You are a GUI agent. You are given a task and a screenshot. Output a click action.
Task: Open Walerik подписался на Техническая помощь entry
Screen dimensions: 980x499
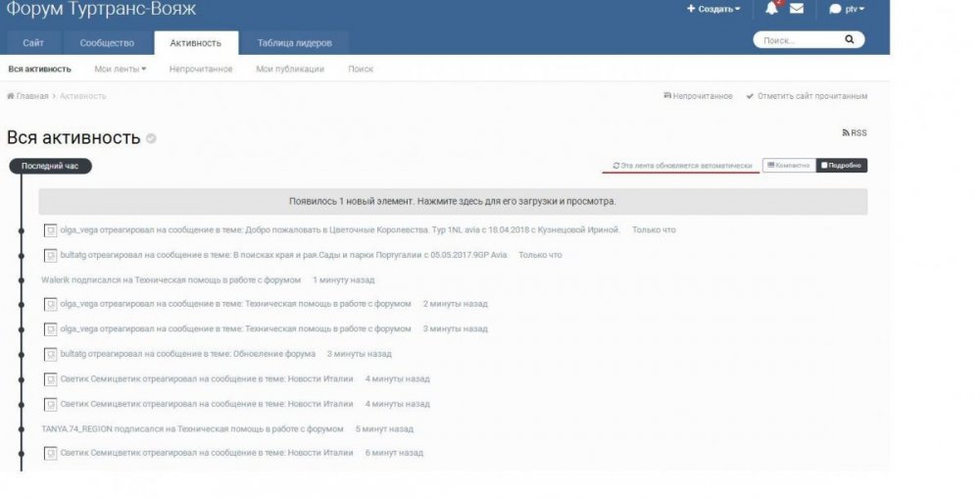pos(171,279)
